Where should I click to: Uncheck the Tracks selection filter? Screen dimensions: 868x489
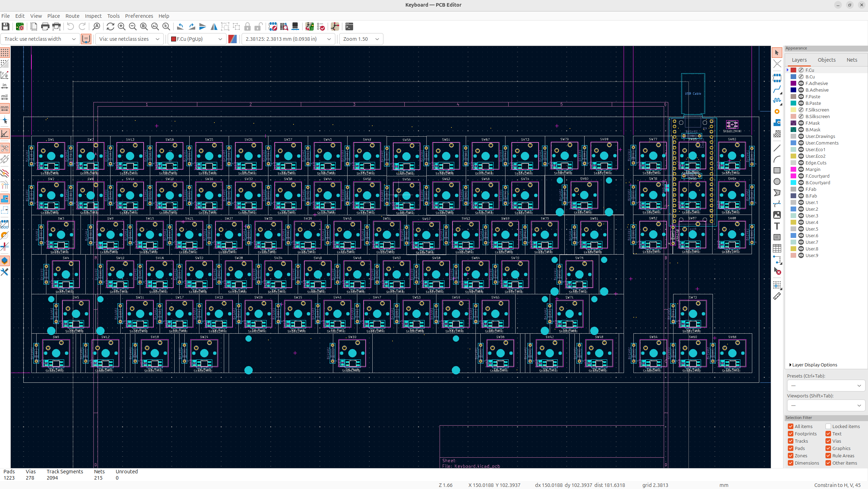(x=791, y=441)
